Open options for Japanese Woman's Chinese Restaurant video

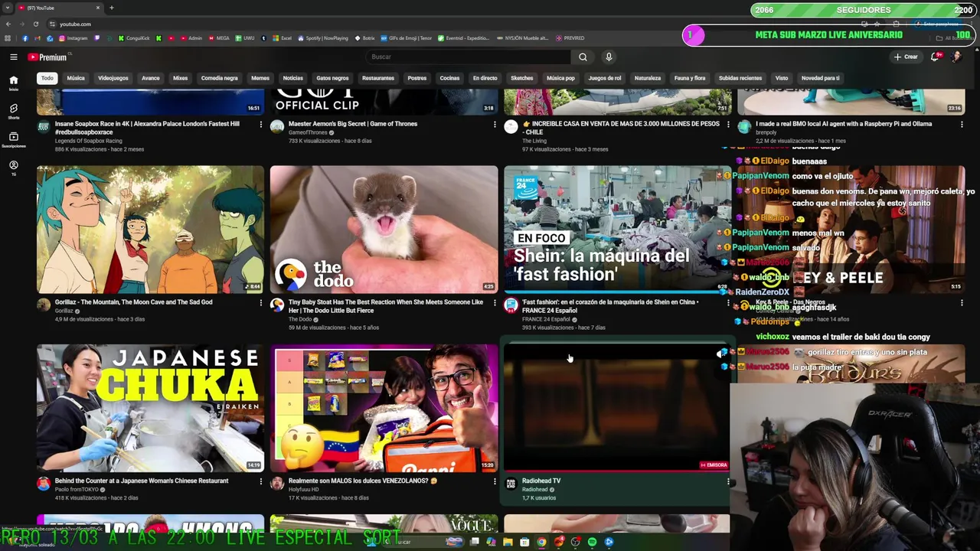pos(260,481)
